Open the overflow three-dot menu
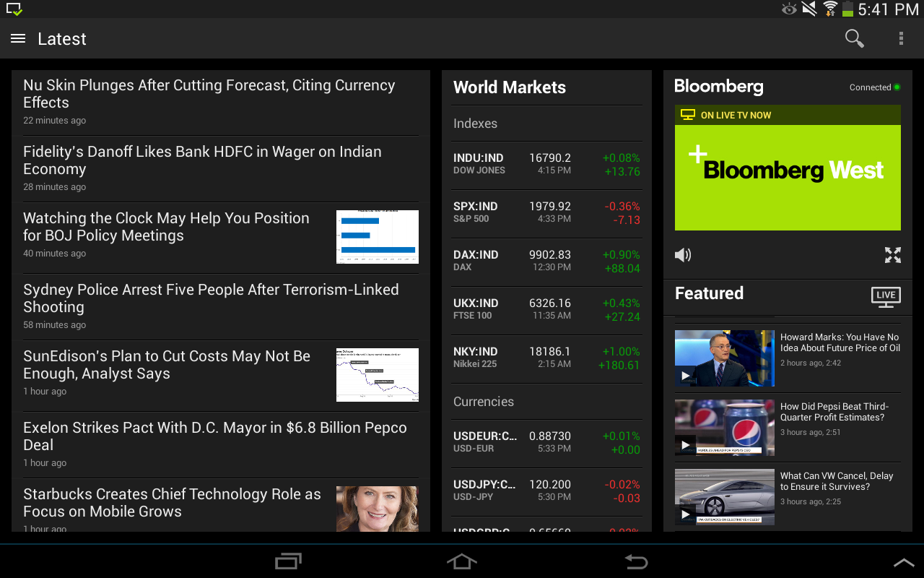The width and height of the screenshot is (924, 578). [901, 38]
